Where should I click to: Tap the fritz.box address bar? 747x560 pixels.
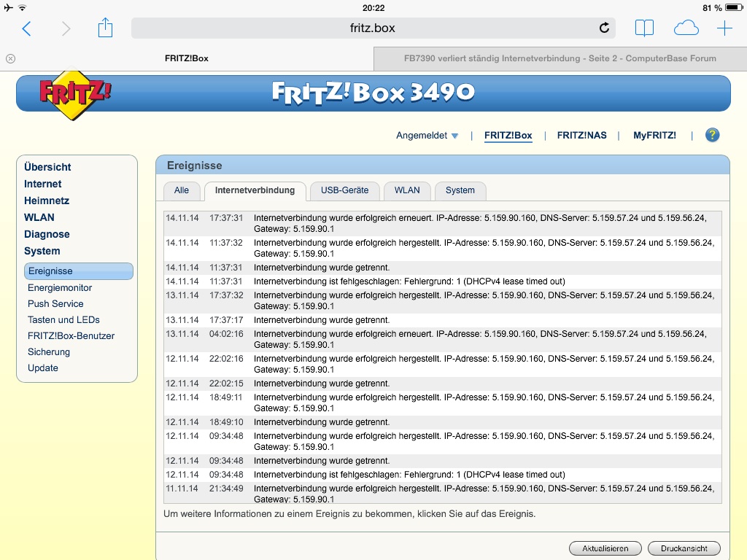click(373, 28)
